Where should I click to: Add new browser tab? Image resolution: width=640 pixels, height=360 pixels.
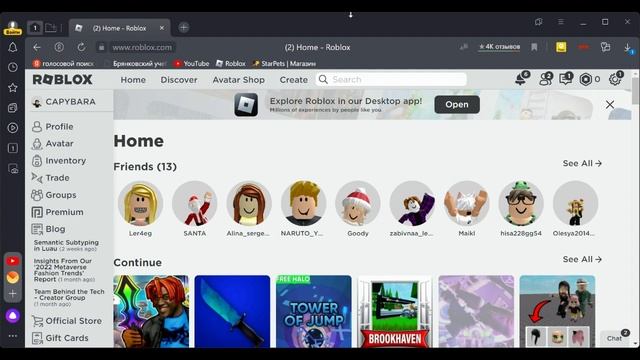[x=184, y=28]
